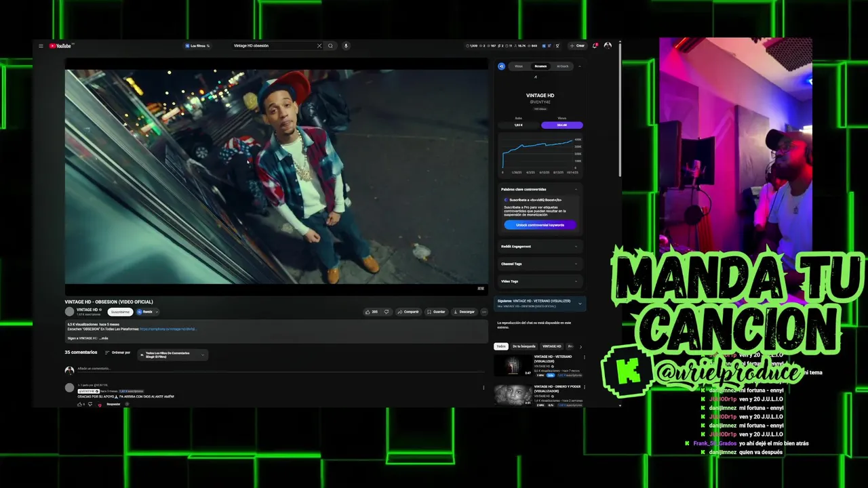
Task: Open options for VETERANO recommended video
Action: (x=583, y=357)
